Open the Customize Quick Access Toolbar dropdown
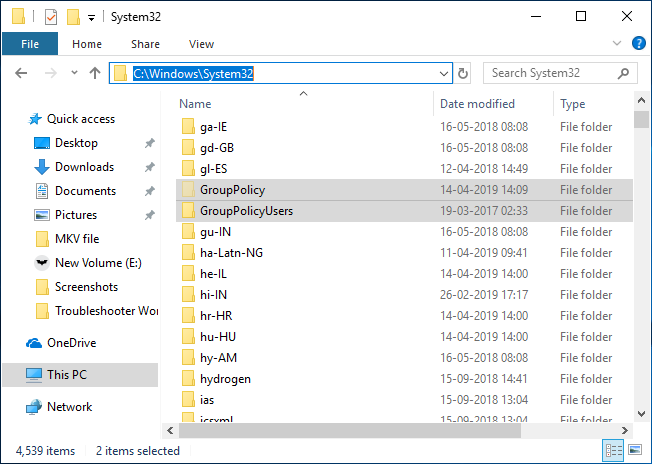Image resolution: width=652 pixels, height=464 pixels. [92, 18]
